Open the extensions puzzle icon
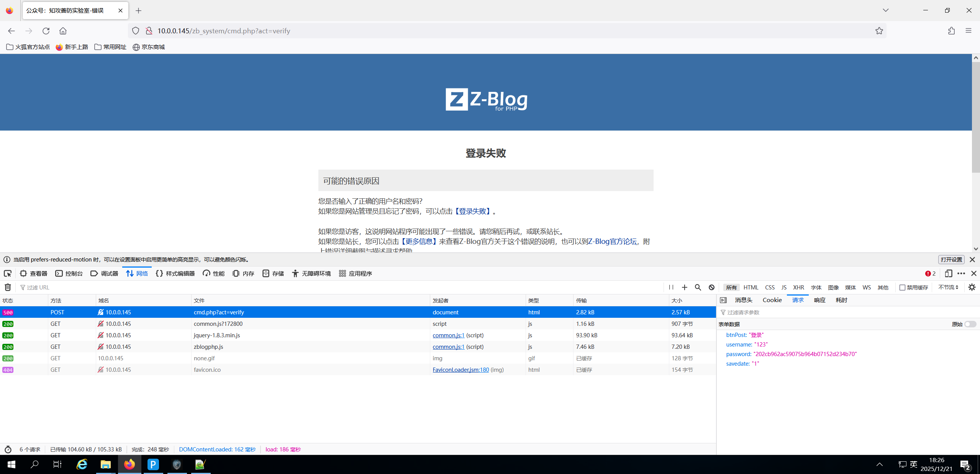Viewport: 980px width, 474px height. click(x=951, y=31)
